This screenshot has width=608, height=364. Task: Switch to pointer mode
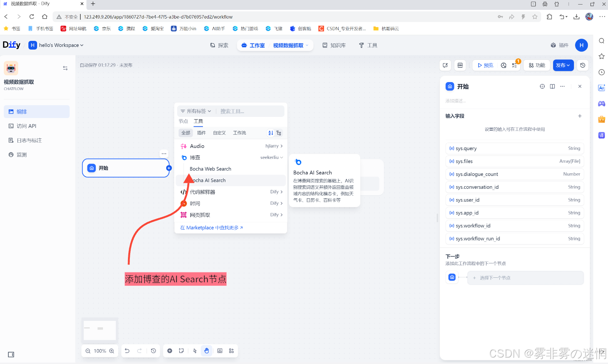point(195,351)
